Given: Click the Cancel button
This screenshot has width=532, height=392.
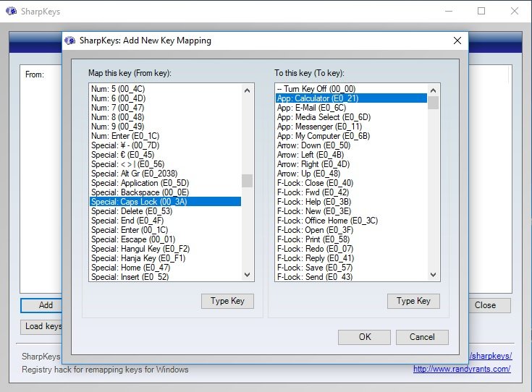Looking at the screenshot, I should coord(422,337).
